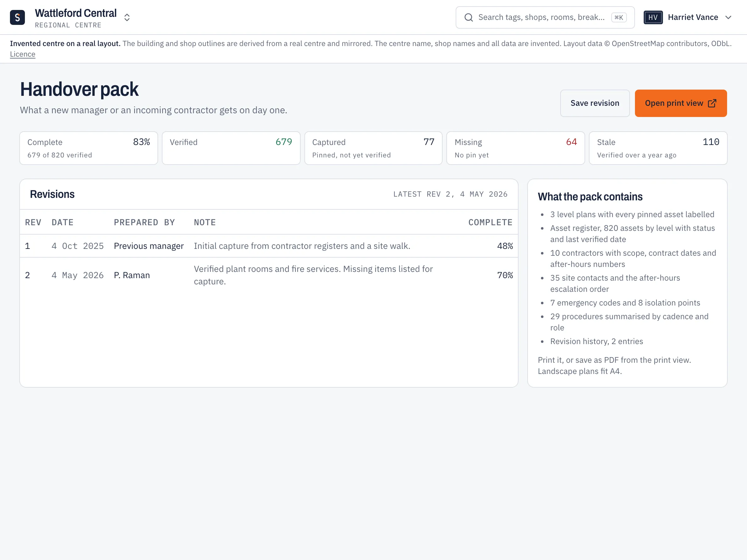Click the Initial capture from contractor registers note

302,246
